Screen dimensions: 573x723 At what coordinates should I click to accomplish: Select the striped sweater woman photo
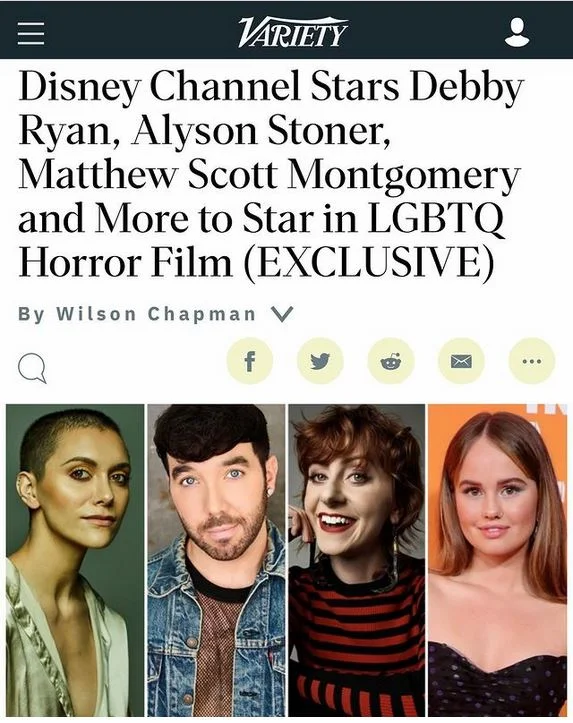357,560
